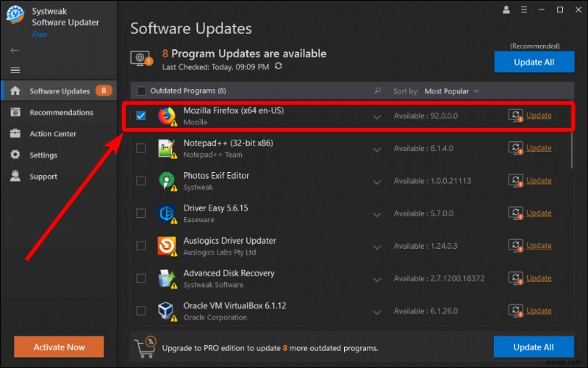Click the Mozilla Firefox program icon
The image size is (588, 368).
[167, 116]
